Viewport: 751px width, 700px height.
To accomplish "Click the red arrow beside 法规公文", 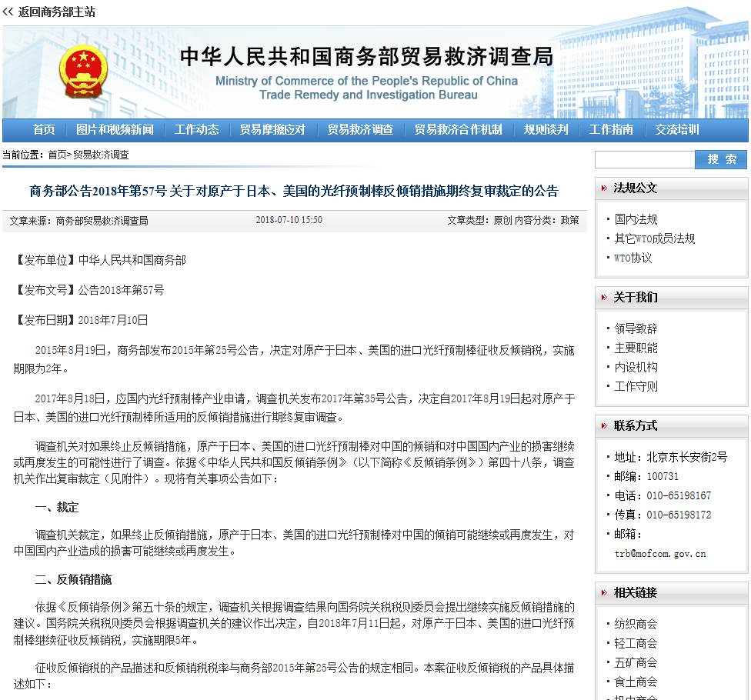I will [604, 188].
